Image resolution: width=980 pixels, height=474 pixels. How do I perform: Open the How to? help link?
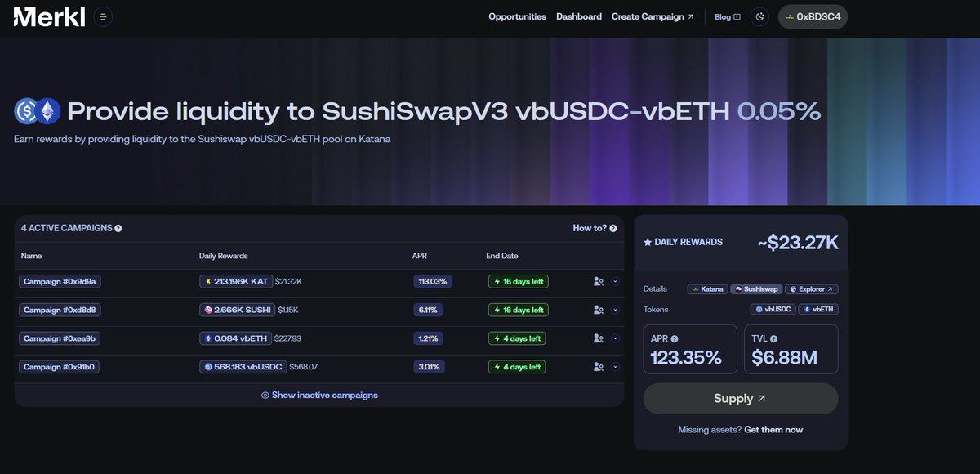click(595, 229)
